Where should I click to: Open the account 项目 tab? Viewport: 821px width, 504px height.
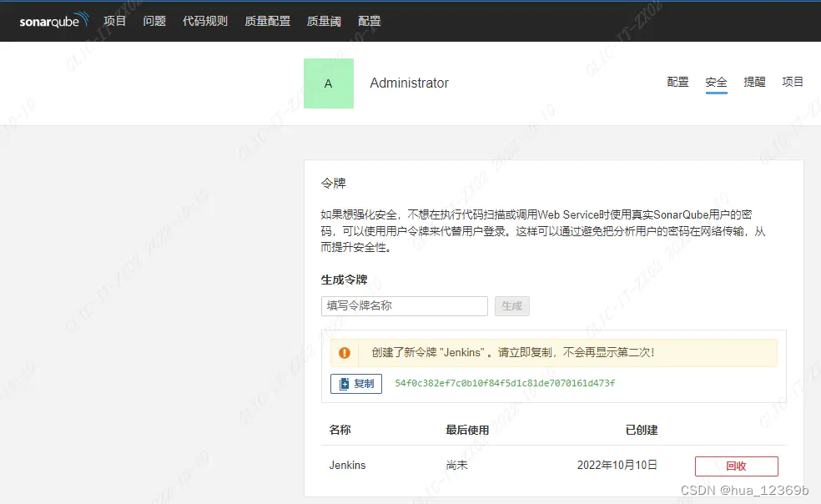tap(793, 82)
